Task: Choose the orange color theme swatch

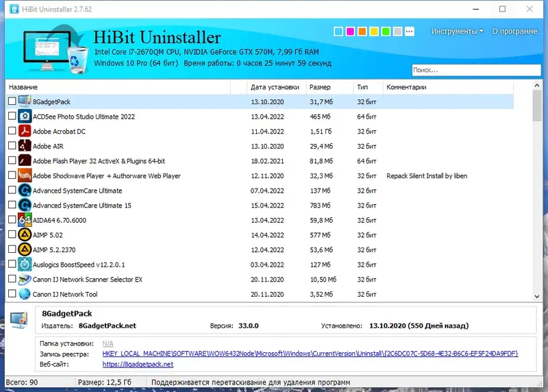Action: click(x=362, y=32)
